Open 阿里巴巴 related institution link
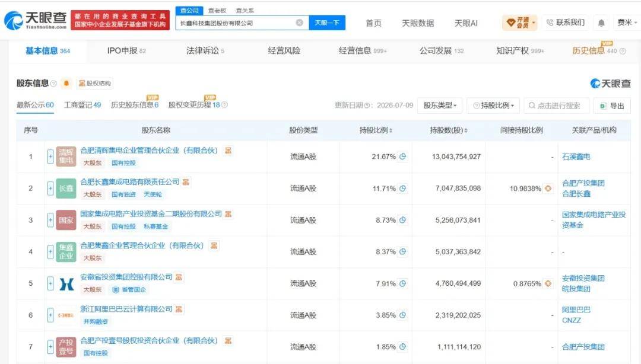Screen dimensions: 641x364 point(576,309)
